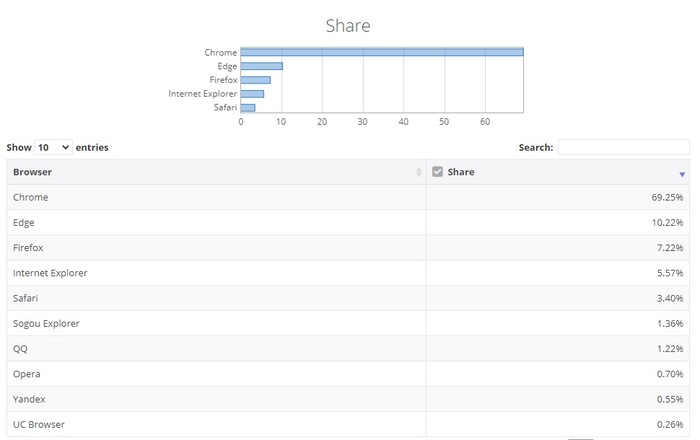Click the Chrome bar in chart
This screenshot has height=440, width=700.
(381, 52)
